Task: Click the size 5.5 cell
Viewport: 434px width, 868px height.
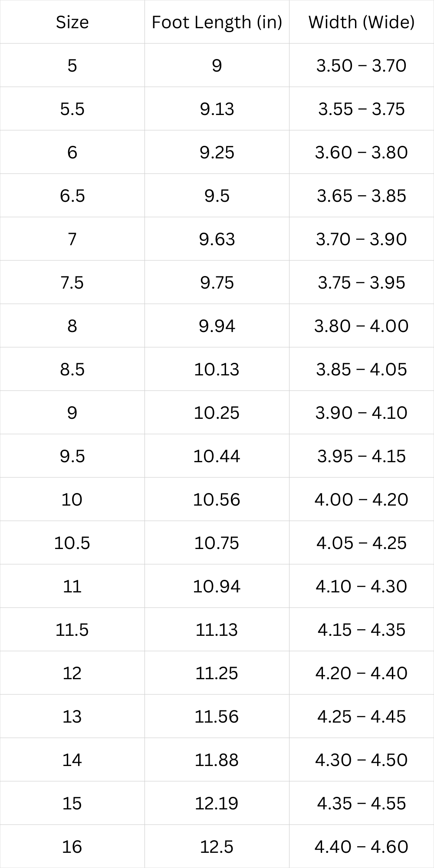Action: click(72, 109)
